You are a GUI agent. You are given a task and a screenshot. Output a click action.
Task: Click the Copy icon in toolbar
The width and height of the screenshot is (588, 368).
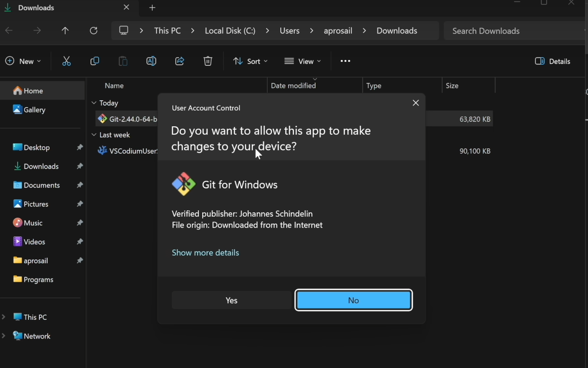click(95, 61)
